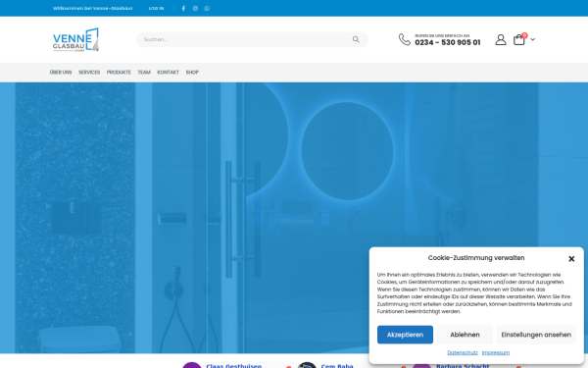
Task: Click the search magnifier icon
Action: pos(356,39)
